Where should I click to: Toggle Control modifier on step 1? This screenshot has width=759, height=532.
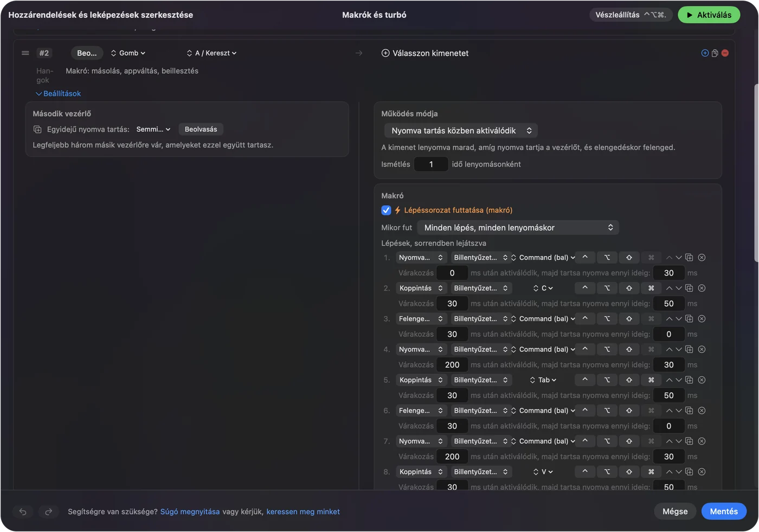click(x=585, y=258)
